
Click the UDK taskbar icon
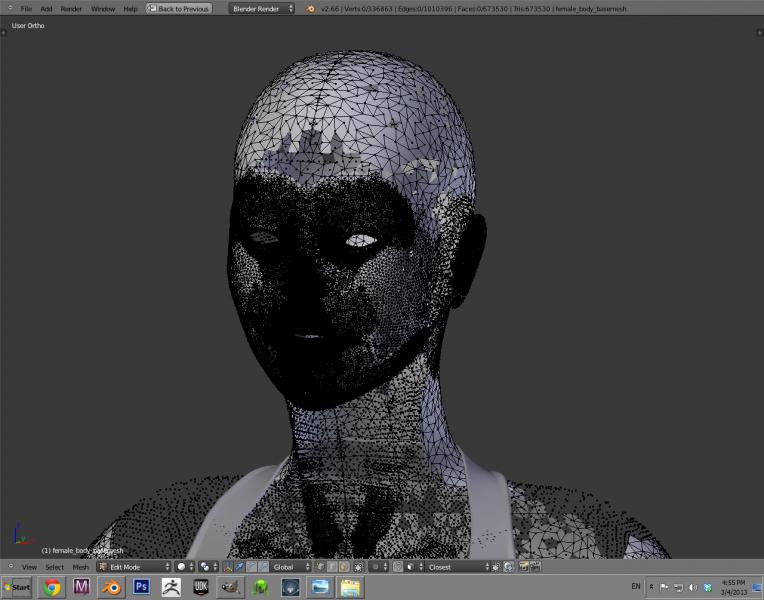201,587
